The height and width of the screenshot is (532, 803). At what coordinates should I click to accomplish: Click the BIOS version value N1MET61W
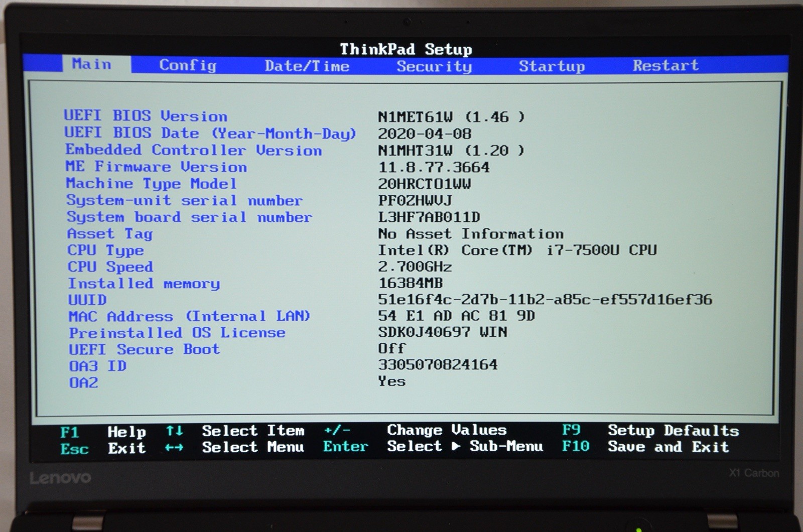pos(451,117)
